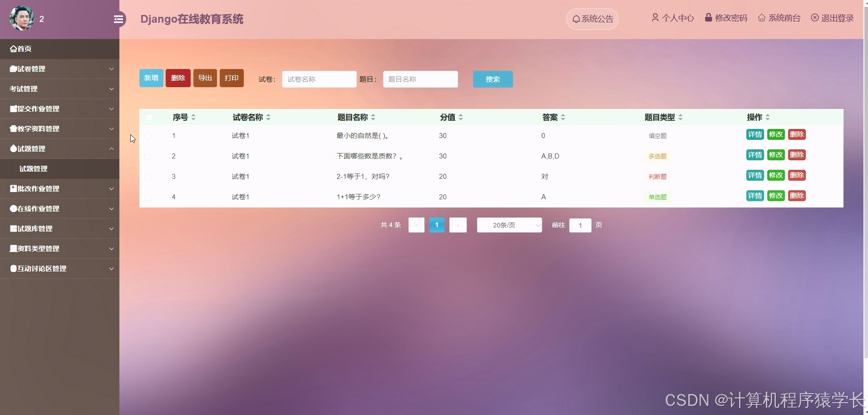Click the 退出登录 logout icon
Image resolution: width=868 pixels, height=415 pixels.
[815, 18]
